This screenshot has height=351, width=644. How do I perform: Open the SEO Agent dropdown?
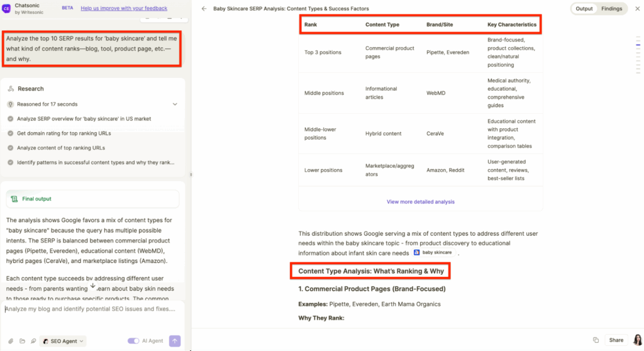coord(63,341)
